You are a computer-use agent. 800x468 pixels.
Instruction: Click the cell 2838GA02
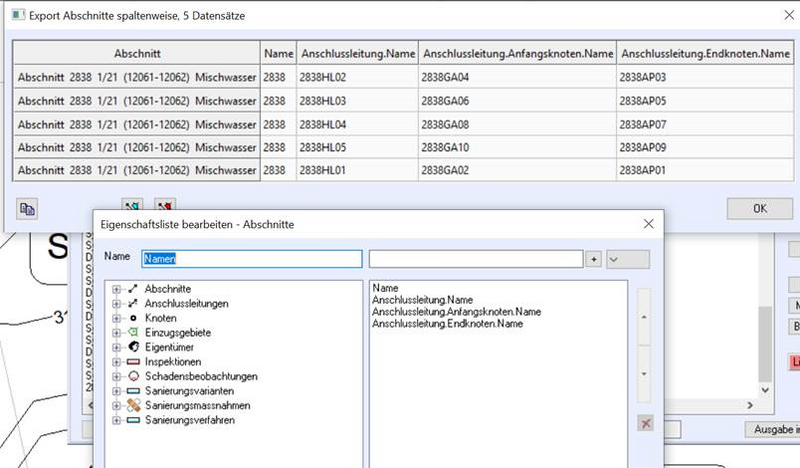(x=518, y=170)
